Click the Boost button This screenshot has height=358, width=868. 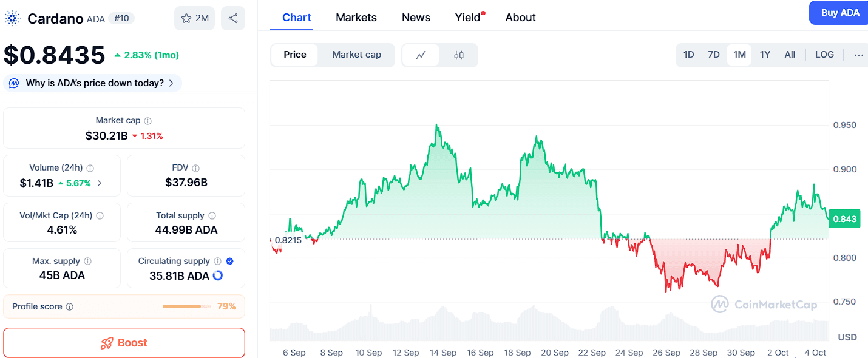(124, 343)
